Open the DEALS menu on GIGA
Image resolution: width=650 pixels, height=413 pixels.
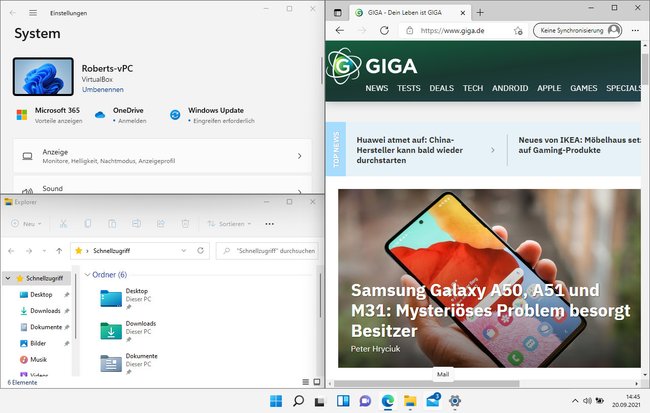coord(441,88)
